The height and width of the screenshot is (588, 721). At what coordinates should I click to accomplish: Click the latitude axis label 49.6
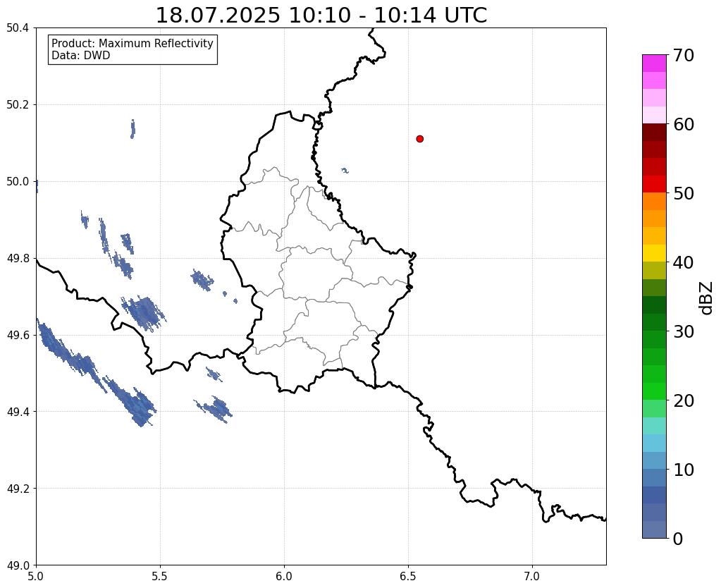click(18, 335)
